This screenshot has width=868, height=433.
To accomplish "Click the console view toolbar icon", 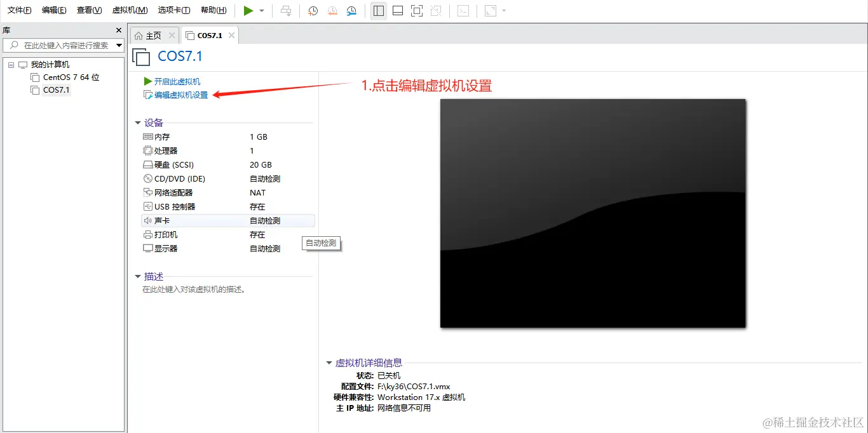I will click(x=463, y=11).
